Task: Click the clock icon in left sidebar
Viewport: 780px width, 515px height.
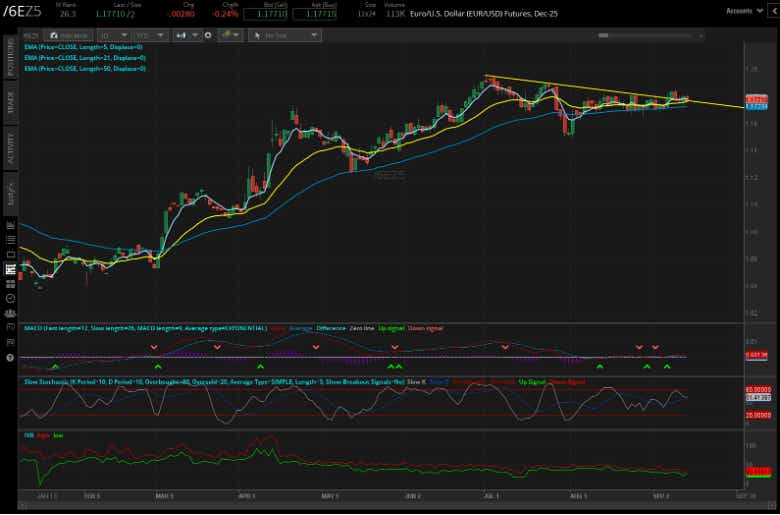Action: (x=9, y=283)
